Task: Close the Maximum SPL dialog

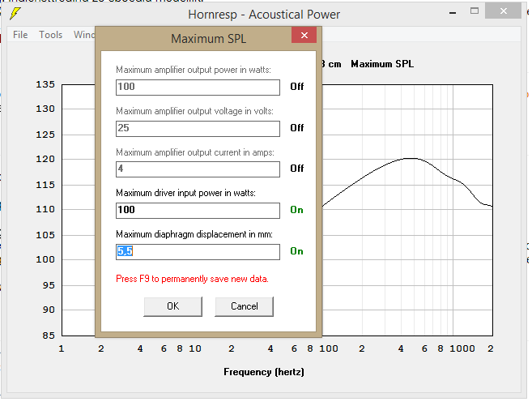Action: click(x=304, y=35)
